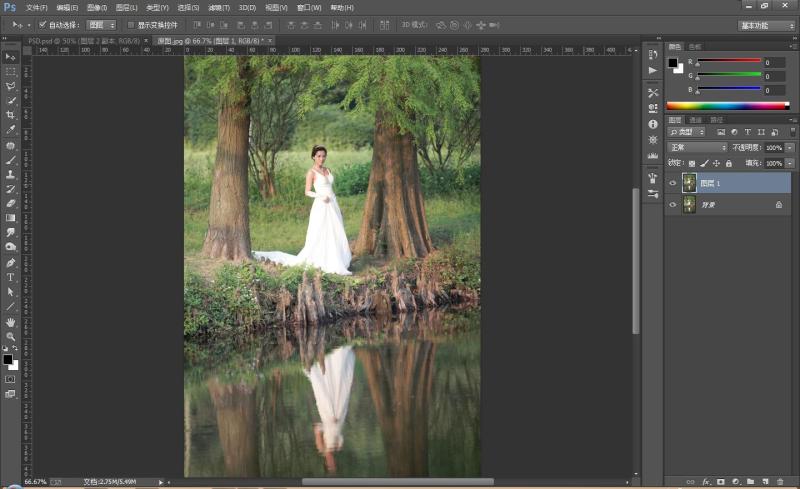Select the Rectangular Marquee tool
Viewport: 800px width, 489px height.
[x=10, y=71]
